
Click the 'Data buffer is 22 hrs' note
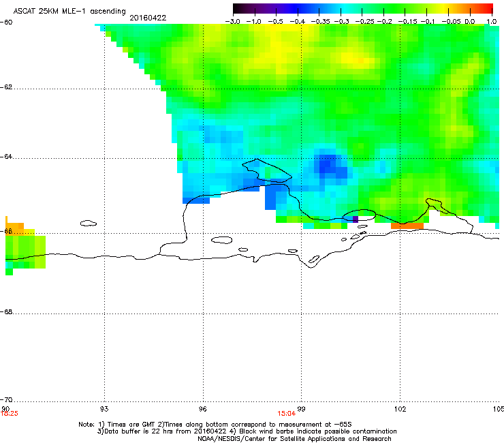pos(247,431)
